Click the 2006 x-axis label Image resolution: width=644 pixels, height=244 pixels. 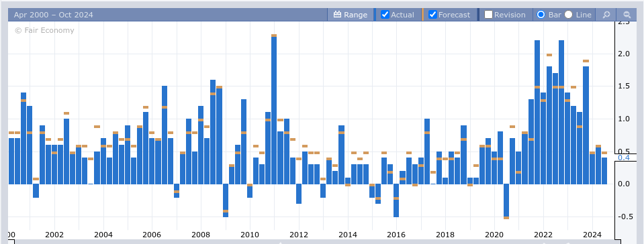[x=152, y=235]
